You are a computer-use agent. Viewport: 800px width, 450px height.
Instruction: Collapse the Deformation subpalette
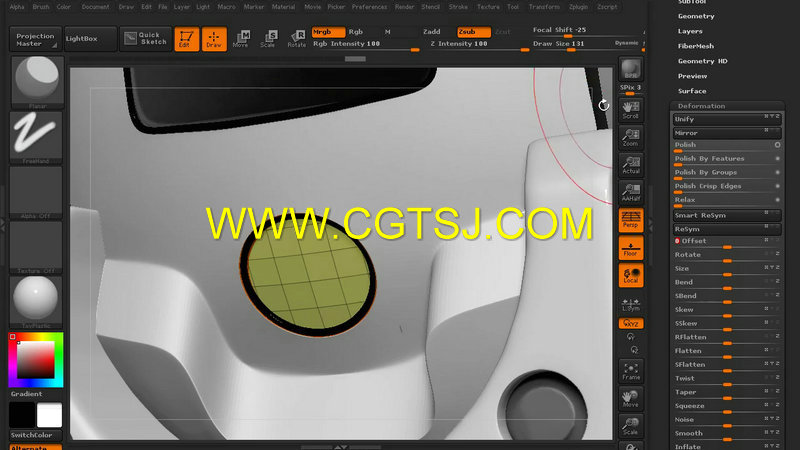(x=701, y=106)
